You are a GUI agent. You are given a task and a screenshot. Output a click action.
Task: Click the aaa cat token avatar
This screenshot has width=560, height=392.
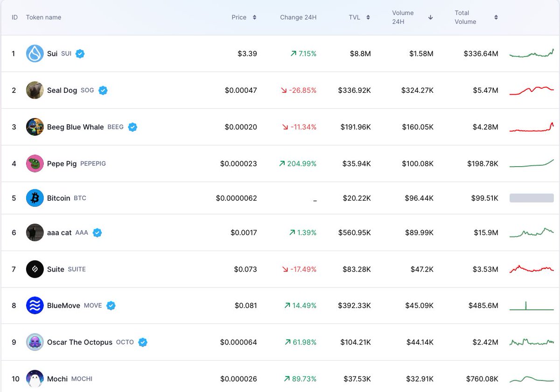click(x=35, y=232)
